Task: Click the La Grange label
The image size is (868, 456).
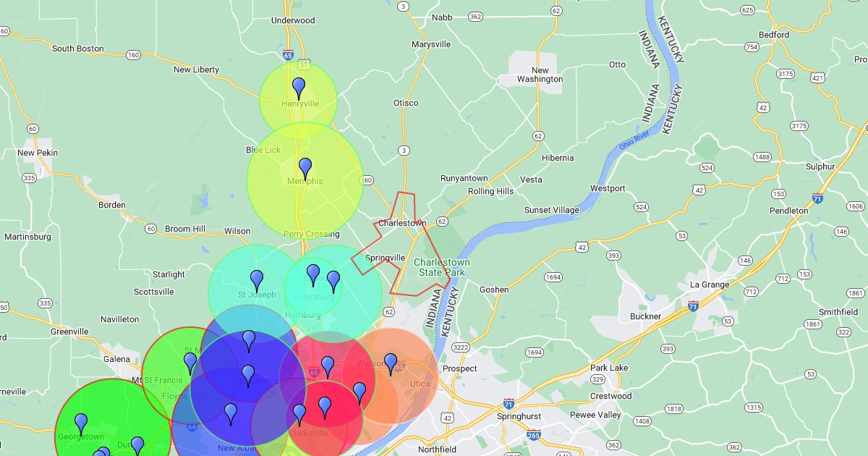Action: click(710, 284)
